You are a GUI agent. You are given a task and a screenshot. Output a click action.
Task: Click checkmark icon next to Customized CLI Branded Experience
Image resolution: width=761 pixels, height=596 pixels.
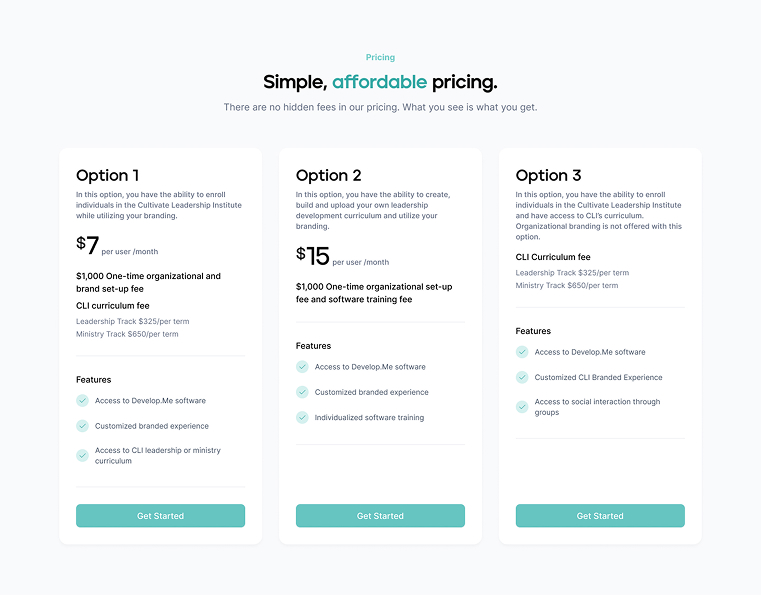522,377
